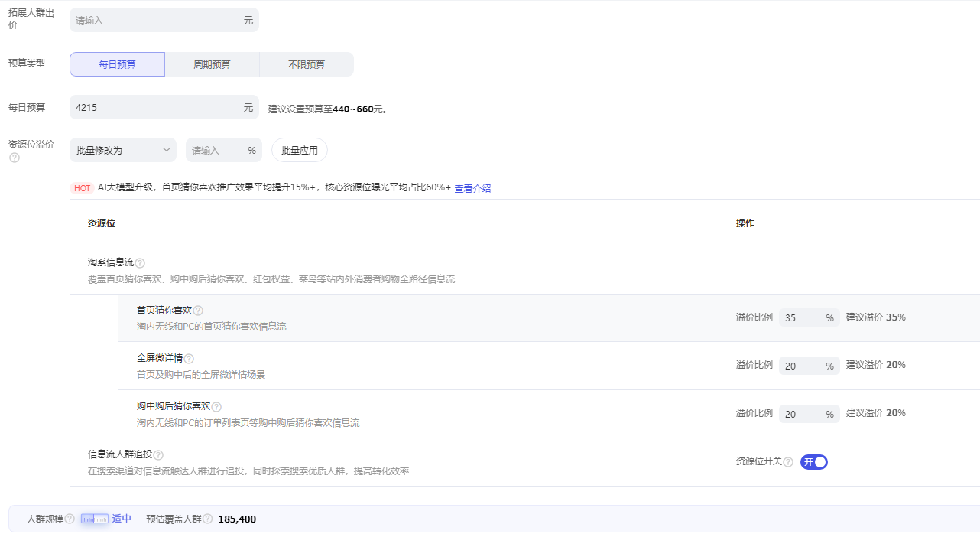The height and width of the screenshot is (534, 980).
Task: Click 首页猜你喜欢 溢价比例 percentage field
Action: click(801, 317)
